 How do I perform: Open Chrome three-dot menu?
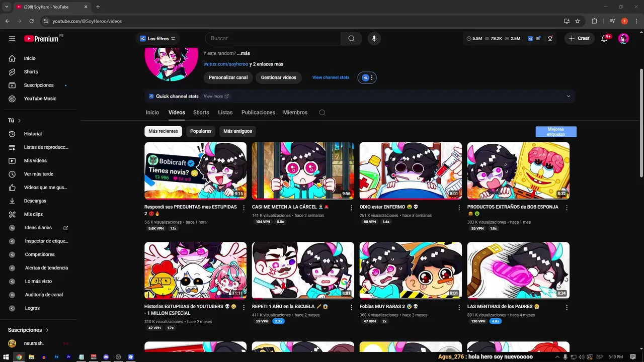click(x=635, y=21)
